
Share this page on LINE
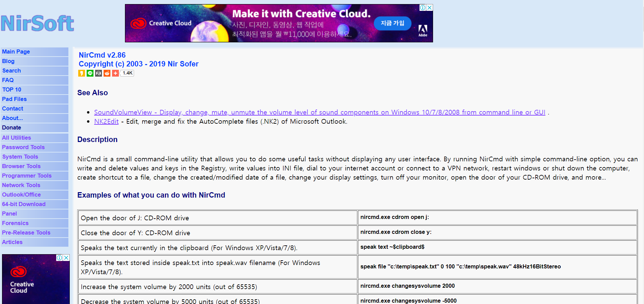pos(90,73)
